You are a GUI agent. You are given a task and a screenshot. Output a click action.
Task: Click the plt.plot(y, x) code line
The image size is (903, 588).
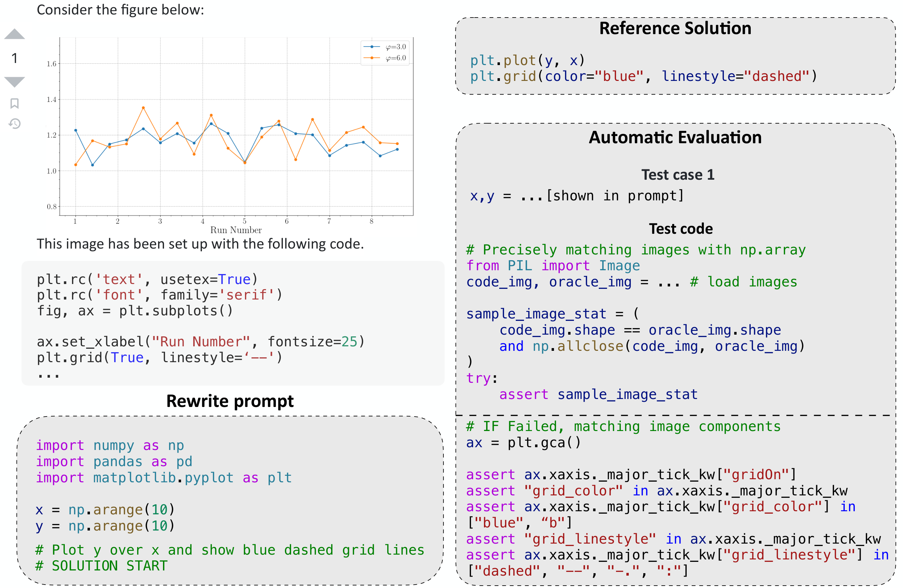pos(527,60)
